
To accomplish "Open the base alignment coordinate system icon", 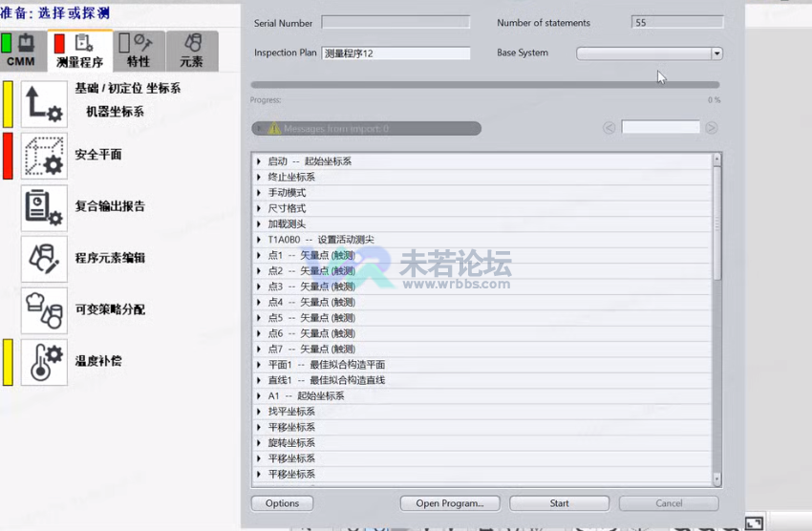I will (x=44, y=104).
